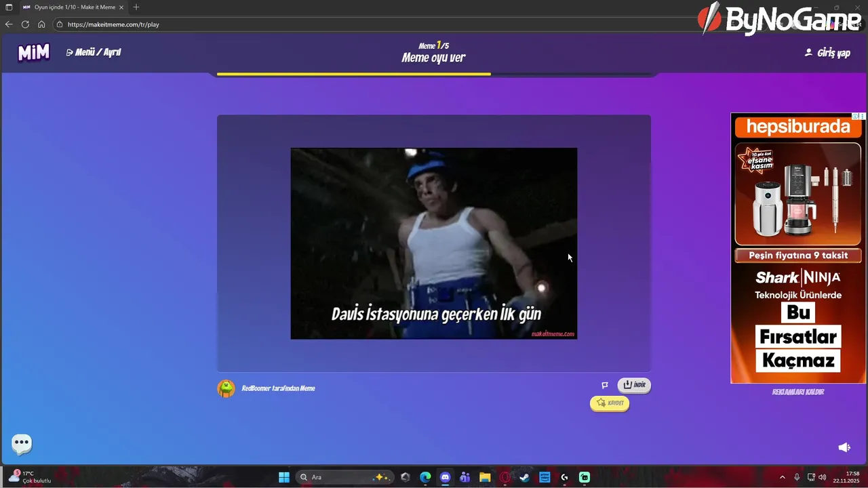
Task: Click the MiM logo
Action: click(33, 52)
